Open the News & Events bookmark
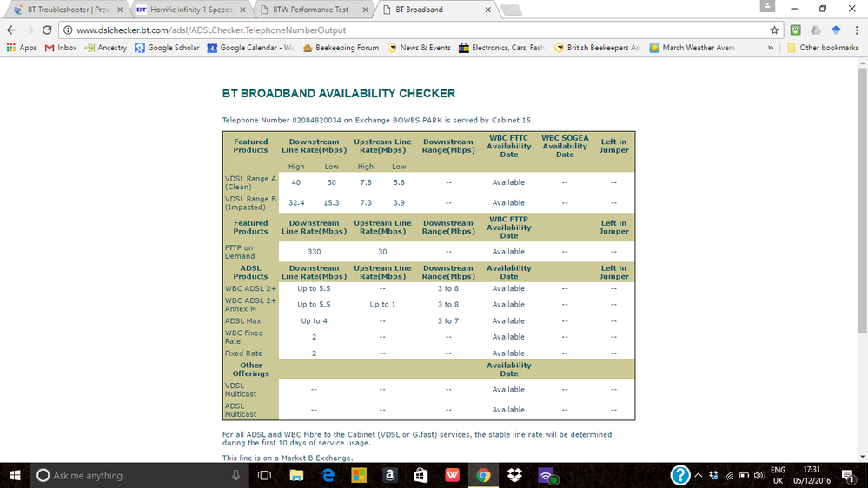This screenshot has height=488, width=868. click(419, 48)
